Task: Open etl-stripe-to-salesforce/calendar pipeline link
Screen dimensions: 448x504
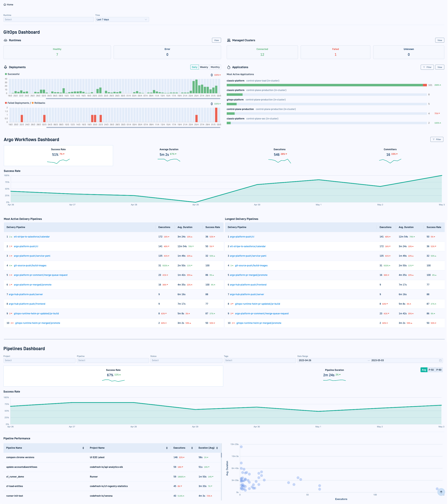Action: point(32,237)
